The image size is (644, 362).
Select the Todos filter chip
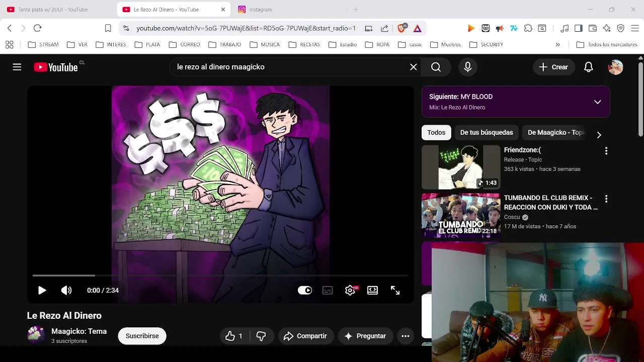click(436, 132)
